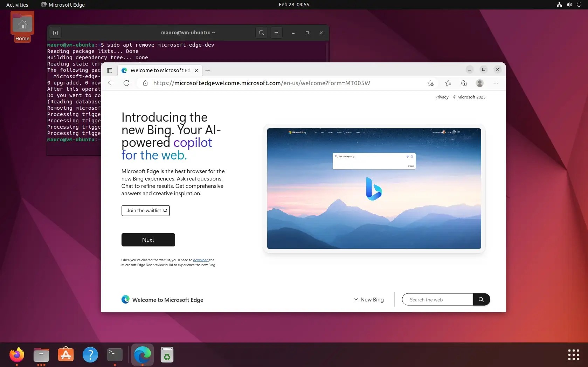Toggle favorite for the current page
This screenshot has width=588, height=367.
click(x=430, y=83)
